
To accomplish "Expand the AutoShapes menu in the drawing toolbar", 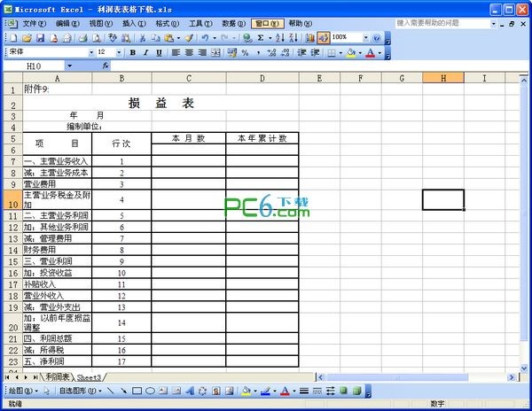I will [81, 391].
